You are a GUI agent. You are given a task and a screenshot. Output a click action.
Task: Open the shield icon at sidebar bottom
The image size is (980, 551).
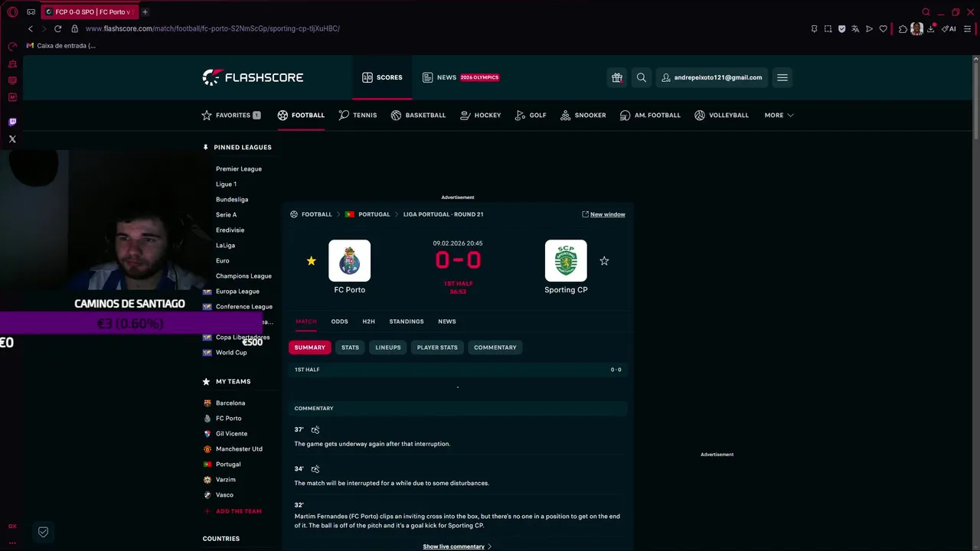(x=43, y=532)
